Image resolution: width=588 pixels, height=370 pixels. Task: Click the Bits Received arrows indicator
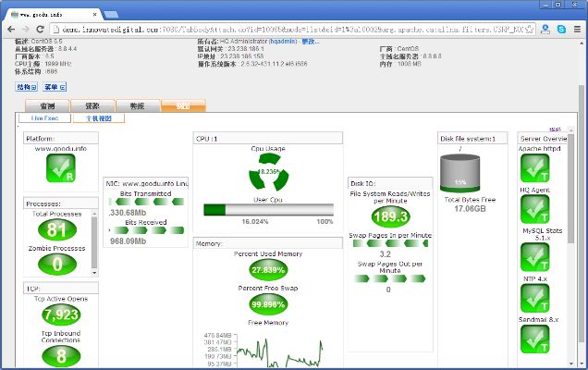coord(146,230)
